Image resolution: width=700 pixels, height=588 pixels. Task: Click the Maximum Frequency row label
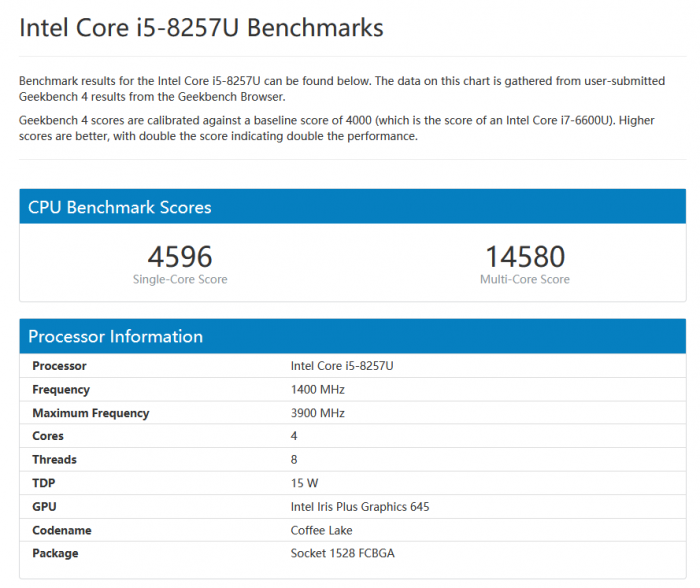point(90,413)
